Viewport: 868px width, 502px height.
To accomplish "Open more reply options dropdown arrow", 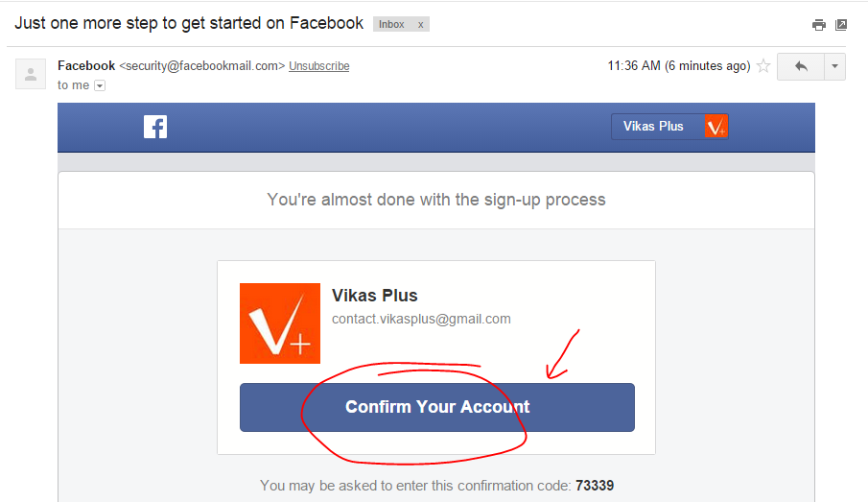I will pyautogui.click(x=834, y=66).
